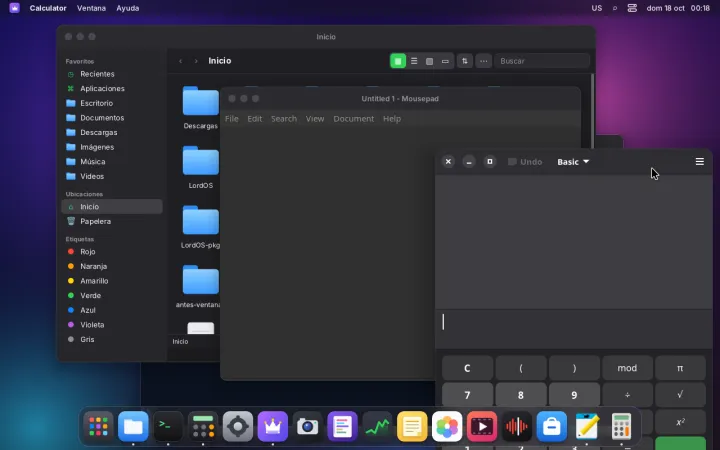Select the LordOS folder icon
This screenshot has height=450, width=720.
pos(201,161)
